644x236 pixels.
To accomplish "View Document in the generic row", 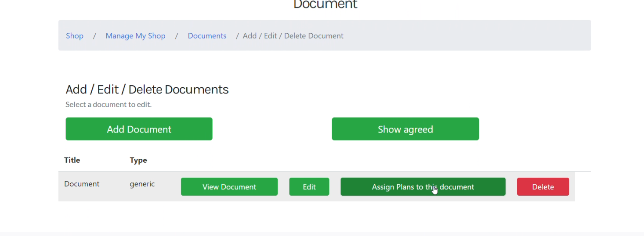I will [x=229, y=186].
